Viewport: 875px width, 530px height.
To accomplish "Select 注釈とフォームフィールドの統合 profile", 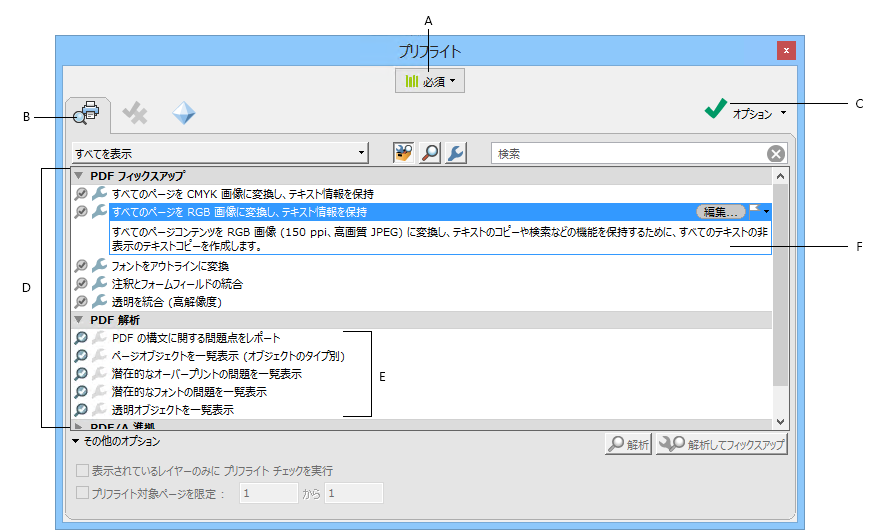I will pyautogui.click(x=177, y=283).
